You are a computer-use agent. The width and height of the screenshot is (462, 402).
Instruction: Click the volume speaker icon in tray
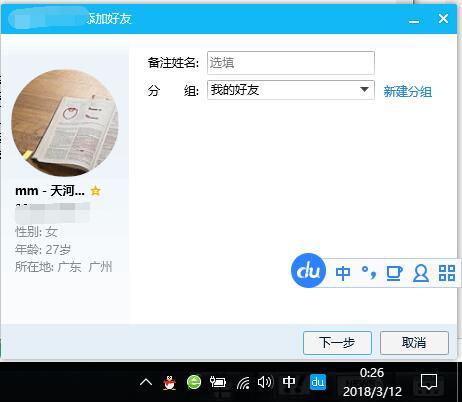pyautogui.click(x=265, y=382)
